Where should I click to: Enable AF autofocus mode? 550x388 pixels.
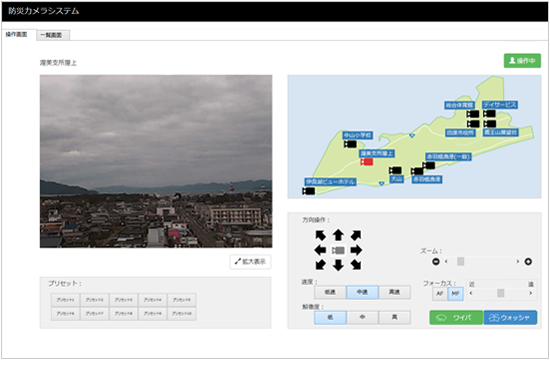(x=440, y=294)
